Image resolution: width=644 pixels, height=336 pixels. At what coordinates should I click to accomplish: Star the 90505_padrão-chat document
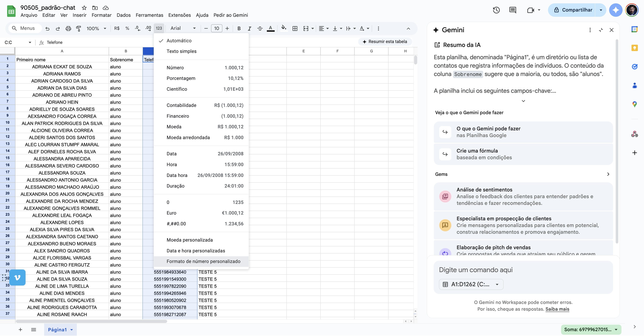(x=84, y=8)
